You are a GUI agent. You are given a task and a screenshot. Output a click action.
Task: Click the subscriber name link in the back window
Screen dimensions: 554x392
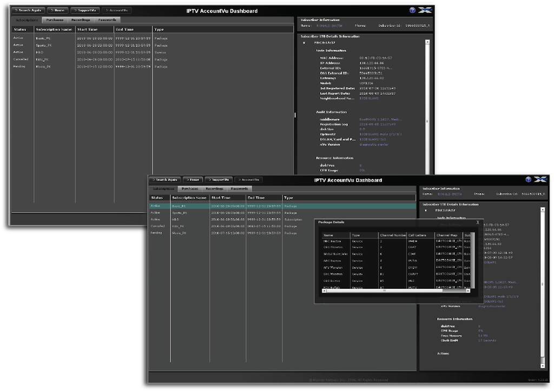(328, 25)
